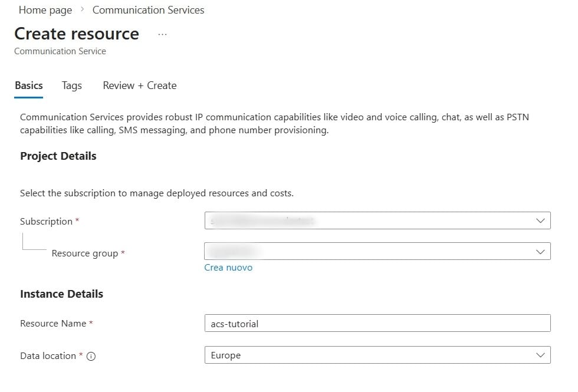
Task: Click the breadcrumb separator arrow
Action: click(83, 10)
